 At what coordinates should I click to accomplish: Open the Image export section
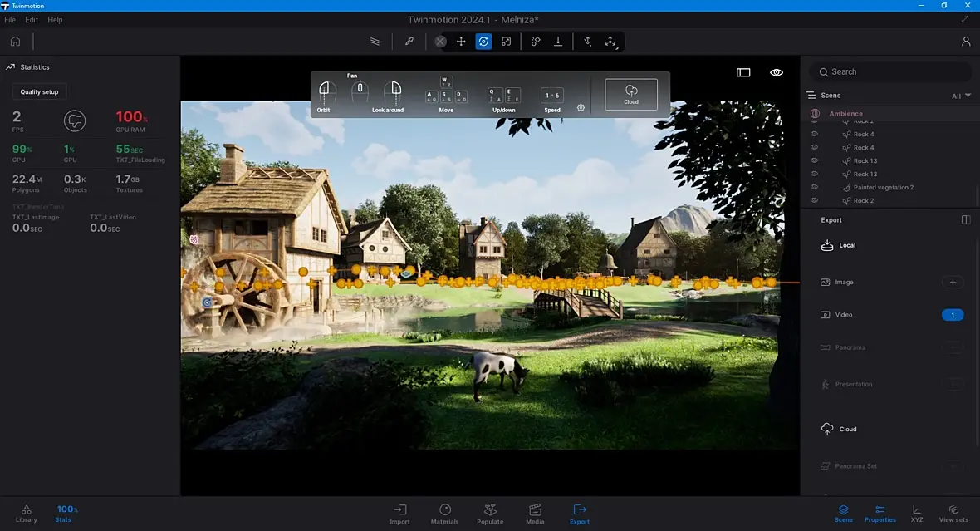[x=837, y=282]
